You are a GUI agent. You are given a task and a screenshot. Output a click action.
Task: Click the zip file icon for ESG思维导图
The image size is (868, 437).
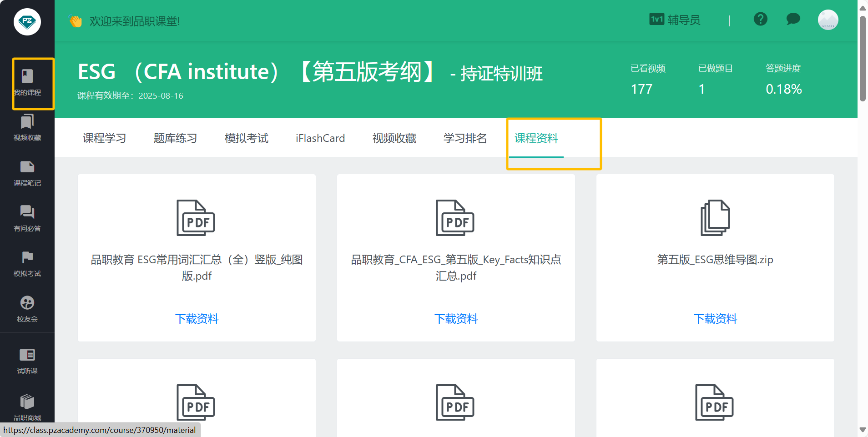[x=715, y=218]
